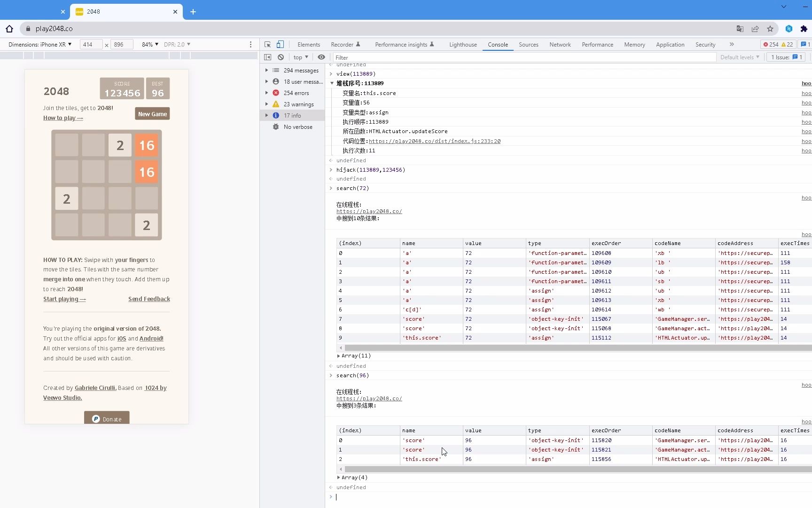Toggle the console sidebar icon

point(267,57)
